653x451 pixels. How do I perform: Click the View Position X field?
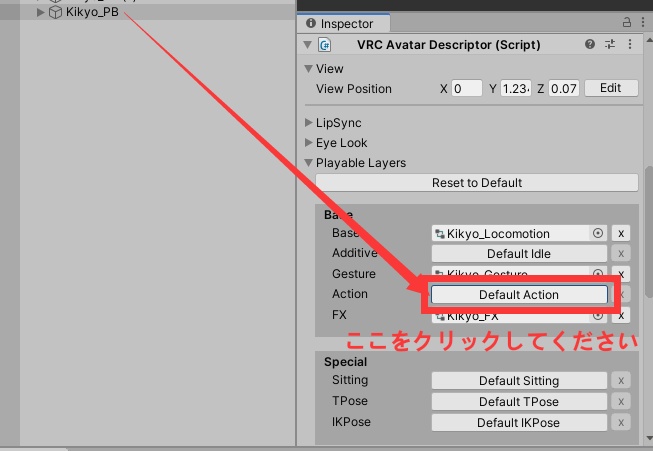(x=467, y=88)
